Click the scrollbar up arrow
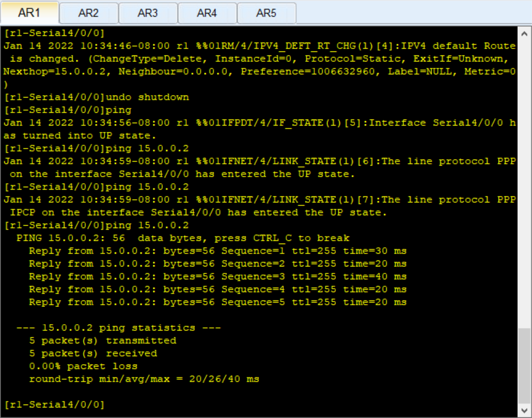The height and width of the screenshot is (418, 532). (x=524, y=34)
